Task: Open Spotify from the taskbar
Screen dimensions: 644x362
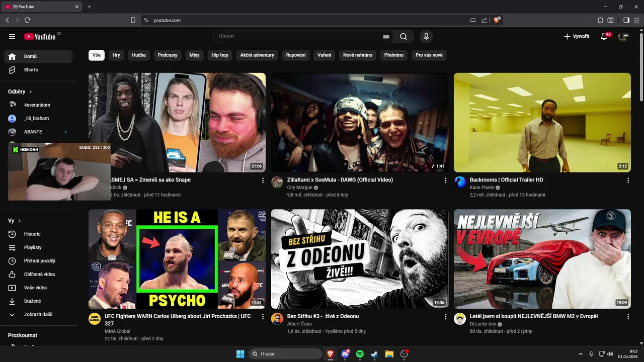Action: coord(360,354)
